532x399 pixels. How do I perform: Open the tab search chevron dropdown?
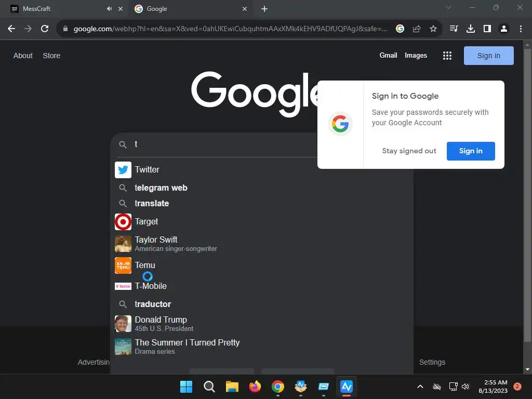(448, 7)
